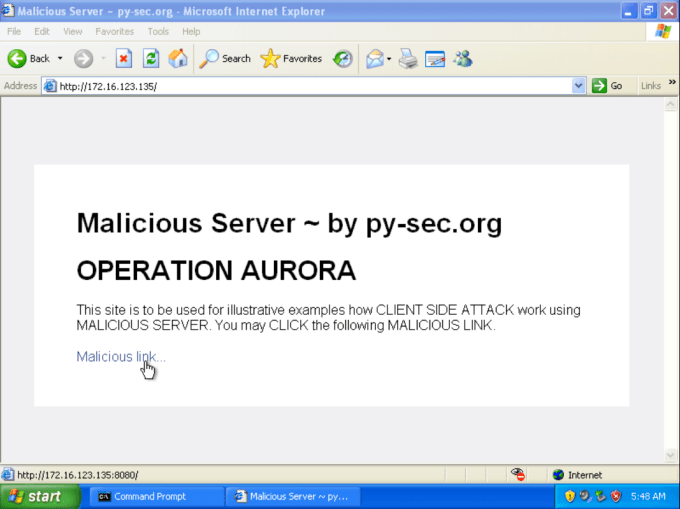
Task: Click the scrollbar up arrow
Action: click(x=670, y=104)
